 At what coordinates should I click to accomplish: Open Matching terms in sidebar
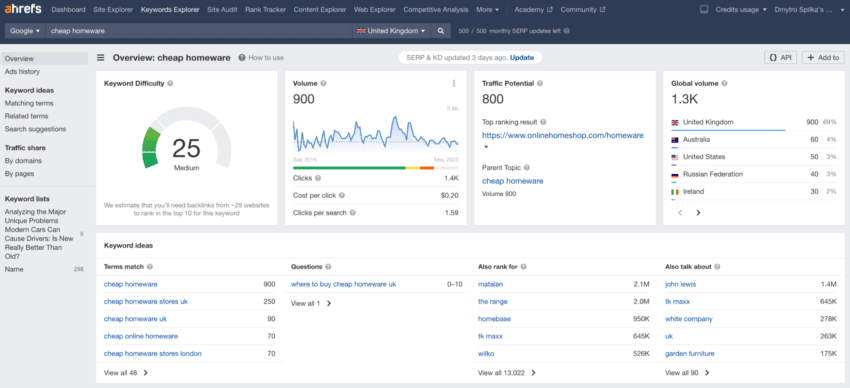click(x=29, y=103)
